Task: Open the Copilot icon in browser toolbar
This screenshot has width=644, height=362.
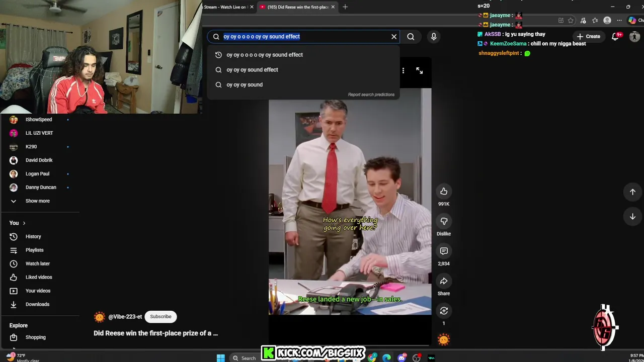Action: pyautogui.click(x=632, y=21)
